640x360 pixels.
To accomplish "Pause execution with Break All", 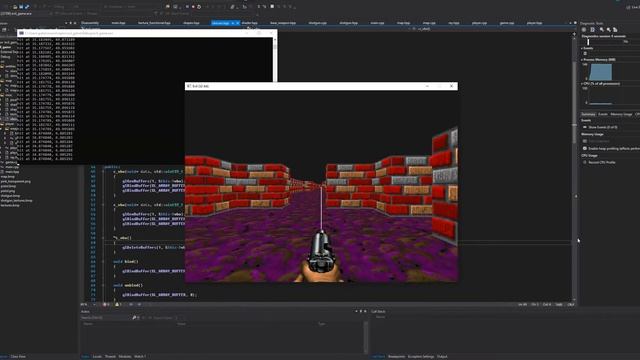I will 187,7.
